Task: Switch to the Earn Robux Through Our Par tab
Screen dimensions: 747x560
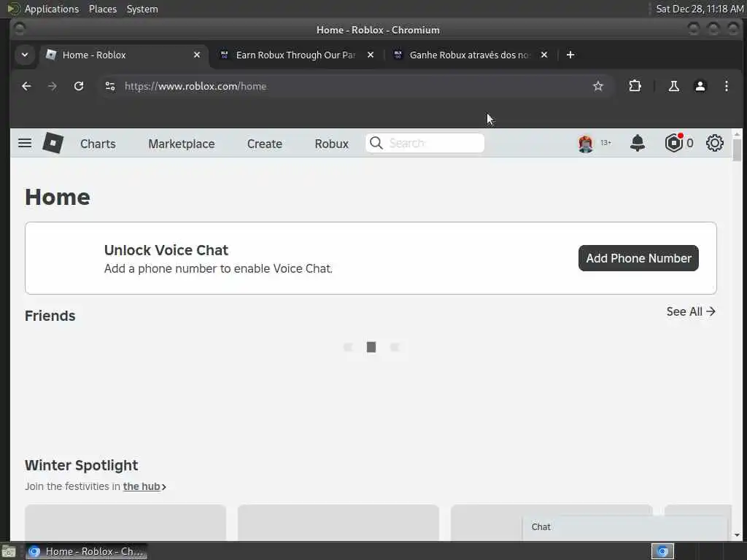Action: (295, 55)
